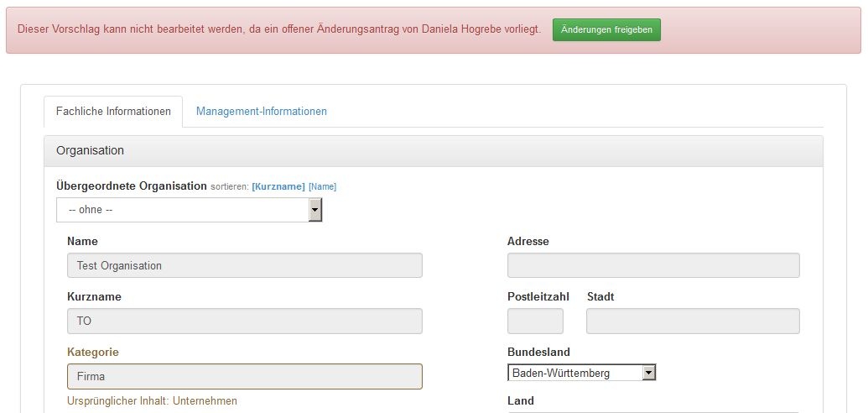
Task: Switch to the Management-Informationen tab
Action: coord(261,111)
